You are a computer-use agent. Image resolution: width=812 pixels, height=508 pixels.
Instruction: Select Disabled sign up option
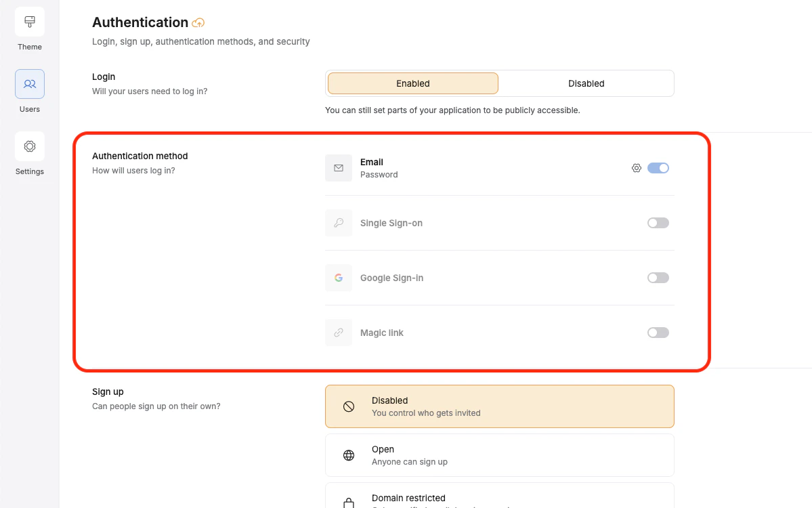tap(500, 406)
